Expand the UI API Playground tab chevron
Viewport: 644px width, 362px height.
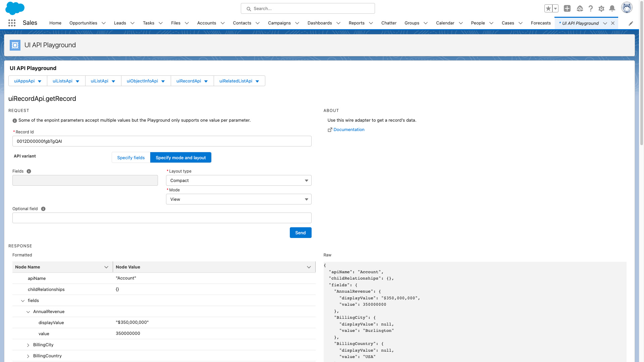[605, 23]
